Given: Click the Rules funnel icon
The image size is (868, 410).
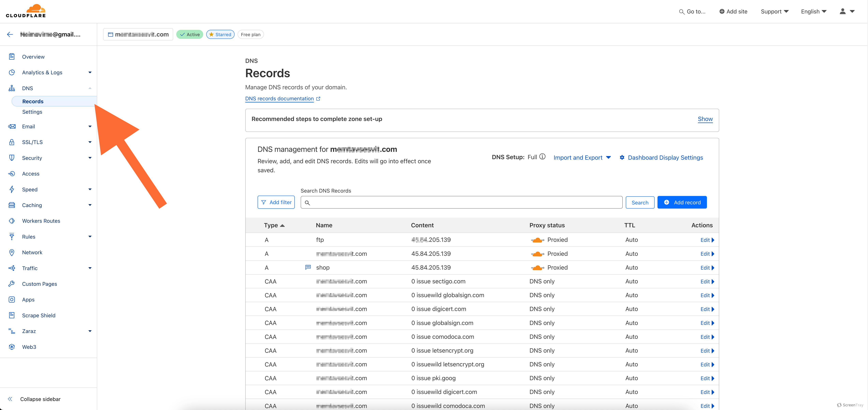Looking at the screenshot, I should coord(12,237).
